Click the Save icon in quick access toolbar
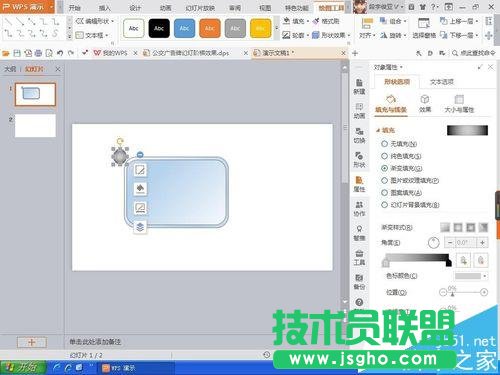500x375 pixels. pyautogui.click(x=17, y=53)
